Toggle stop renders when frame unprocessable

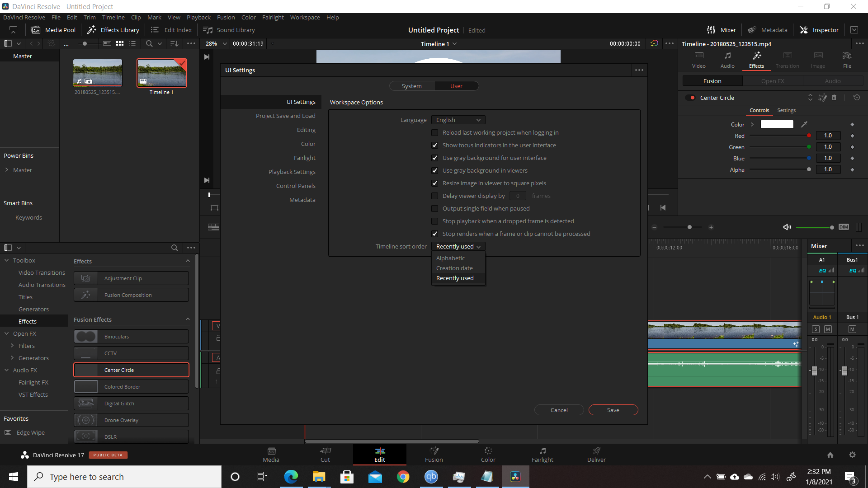434,234
